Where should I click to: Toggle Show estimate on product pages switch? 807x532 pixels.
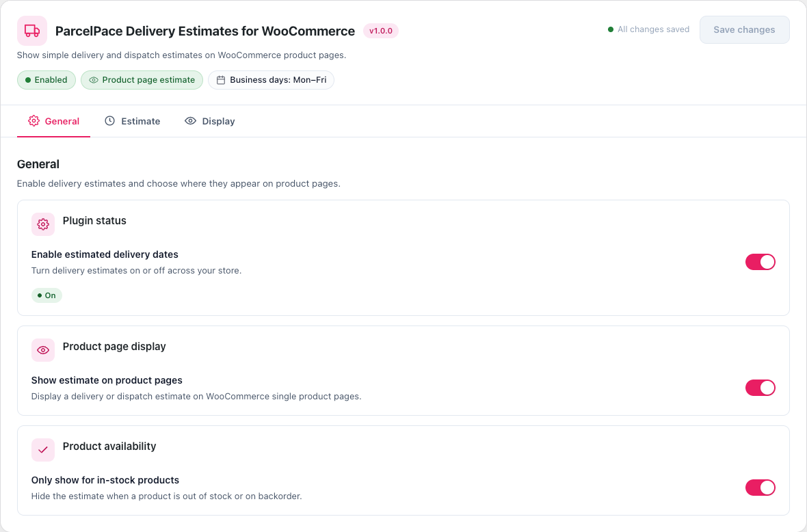tap(760, 388)
